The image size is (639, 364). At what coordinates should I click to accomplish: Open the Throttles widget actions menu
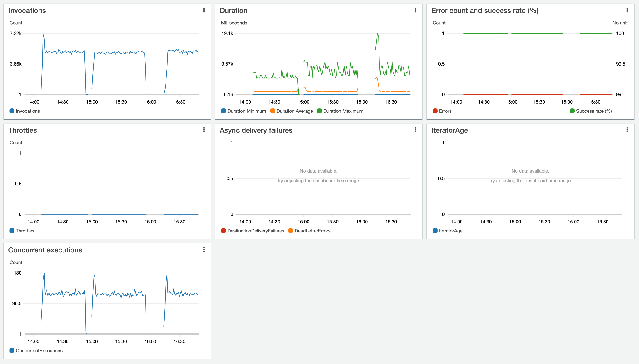tap(204, 130)
